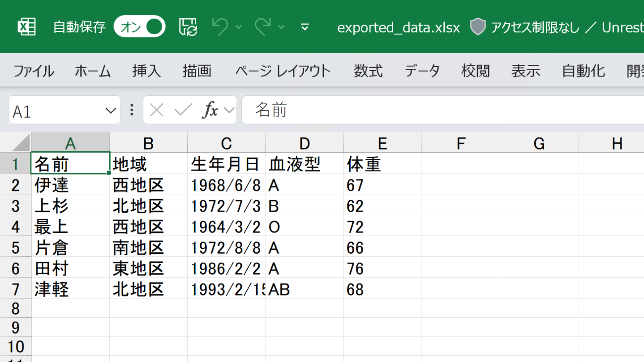The image size is (644, 362).
Task: Select column F header
Action: [461, 143]
